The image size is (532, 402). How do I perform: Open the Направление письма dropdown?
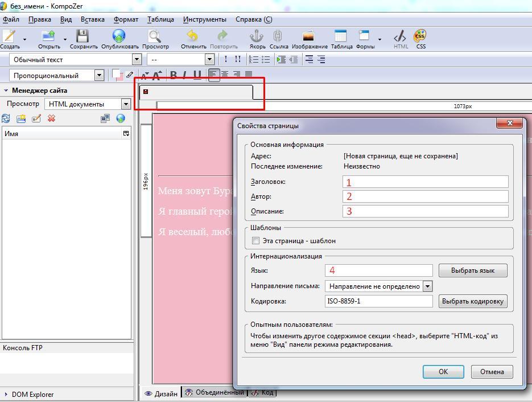(428, 286)
